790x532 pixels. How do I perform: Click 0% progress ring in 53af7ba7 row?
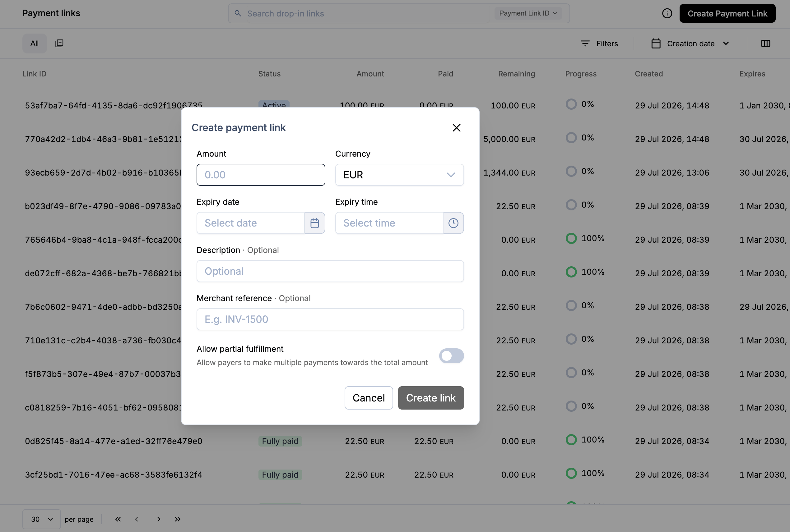[x=571, y=104]
